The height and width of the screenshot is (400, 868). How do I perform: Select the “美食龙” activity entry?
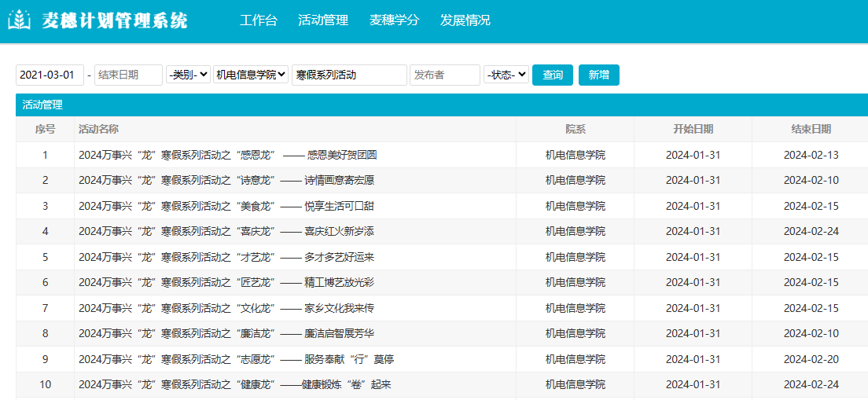tap(226, 206)
